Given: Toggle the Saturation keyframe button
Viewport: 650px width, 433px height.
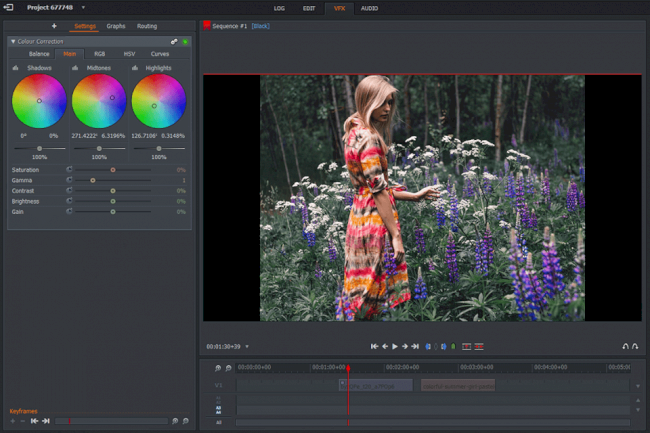Looking at the screenshot, I should (x=69, y=170).
